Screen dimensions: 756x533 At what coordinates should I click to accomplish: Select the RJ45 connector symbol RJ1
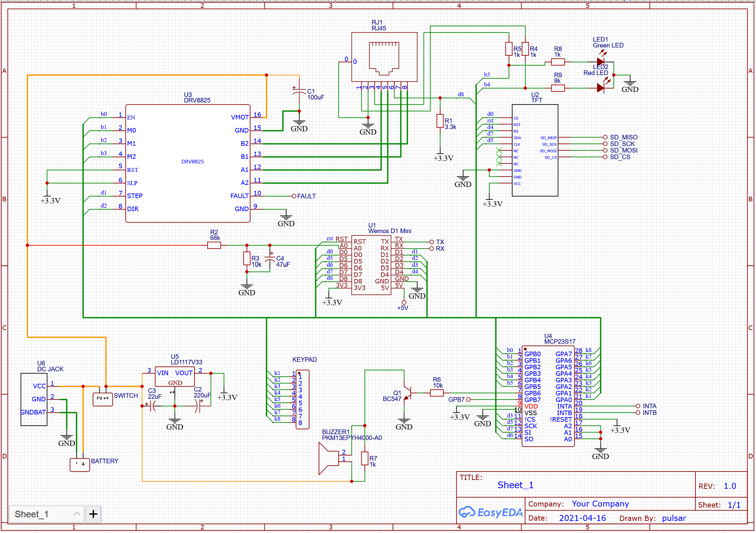384,57
